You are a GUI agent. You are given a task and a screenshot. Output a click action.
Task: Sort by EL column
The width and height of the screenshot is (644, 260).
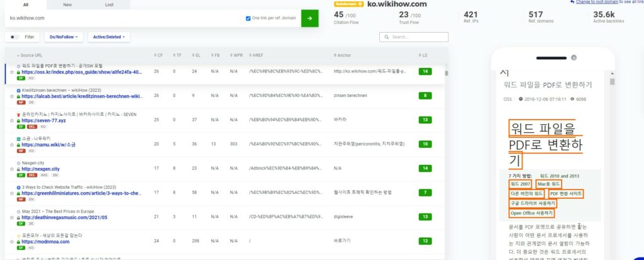coord(196,55)
